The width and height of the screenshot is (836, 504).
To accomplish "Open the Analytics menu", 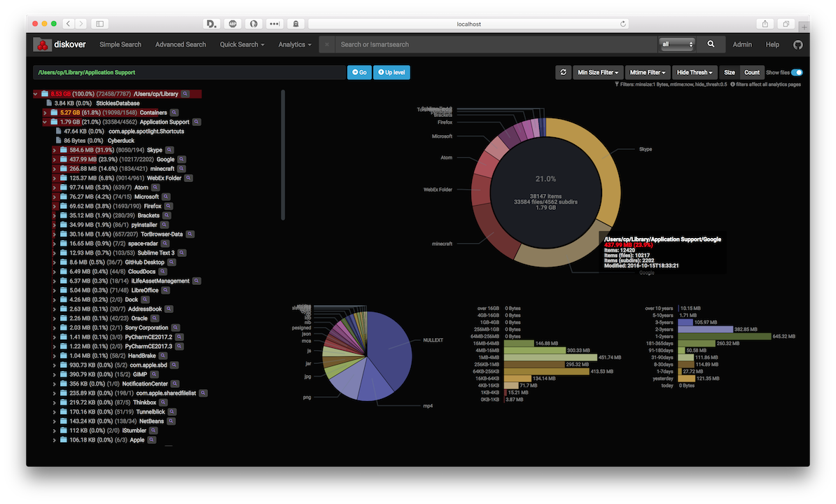I will [x=294, y=45].
